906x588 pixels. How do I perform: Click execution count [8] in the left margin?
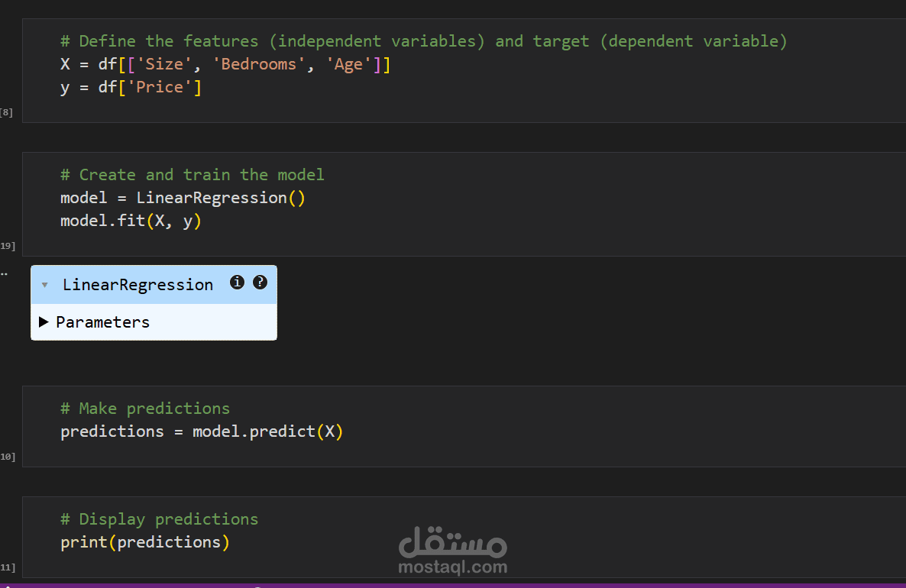[6, 111]
